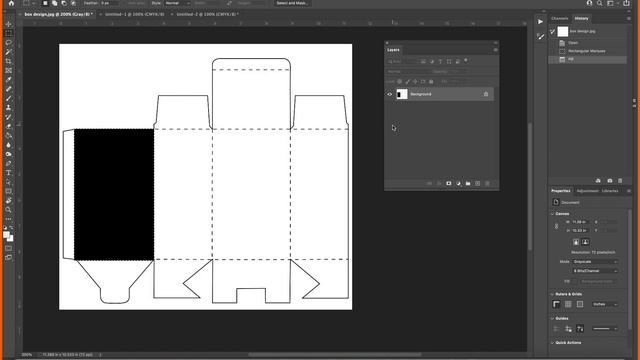Create new adjustment layer icon

(x=458, y=184)
